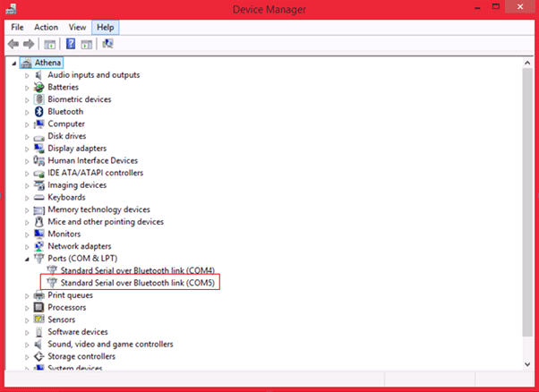Click the vertical scrollbar down arrow
This screenshot has height=392, width=539.
click(526, 363)
